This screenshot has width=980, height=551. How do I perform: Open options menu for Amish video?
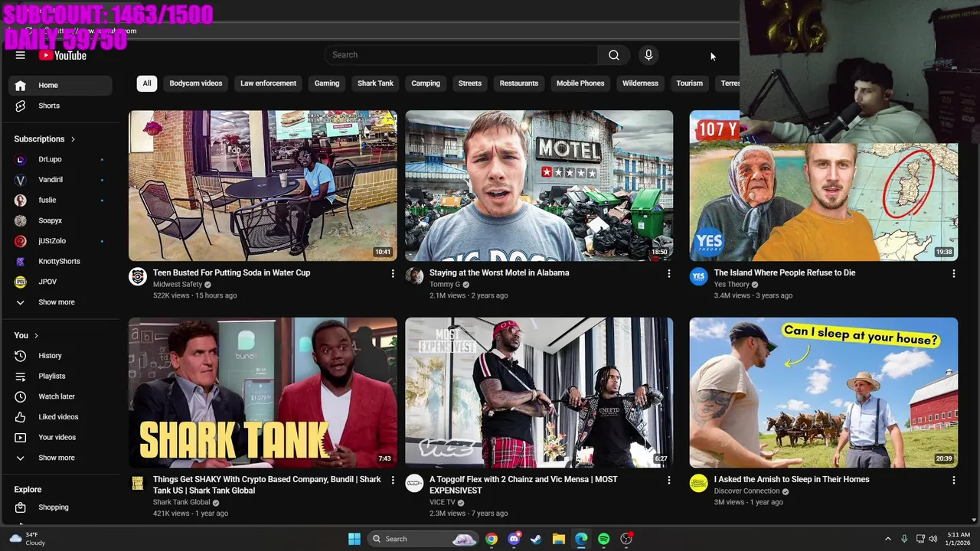953,480
